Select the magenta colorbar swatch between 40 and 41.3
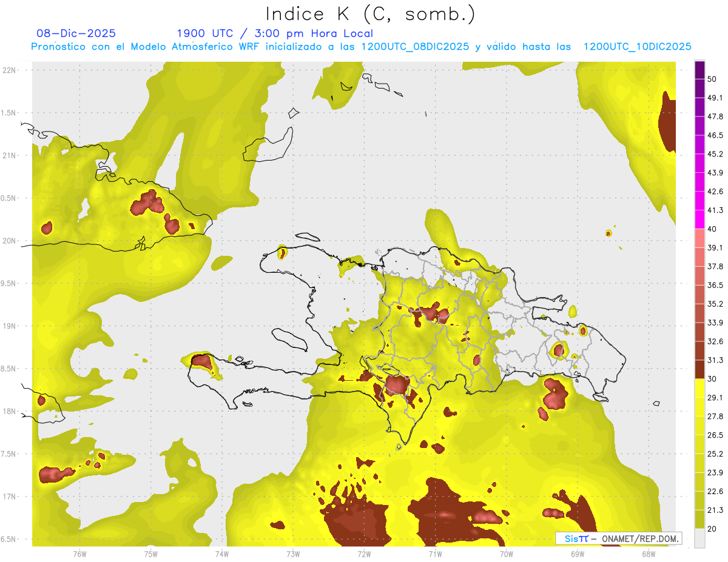The height and width of the screenshot is (562, 728). (x=700, y=219)
